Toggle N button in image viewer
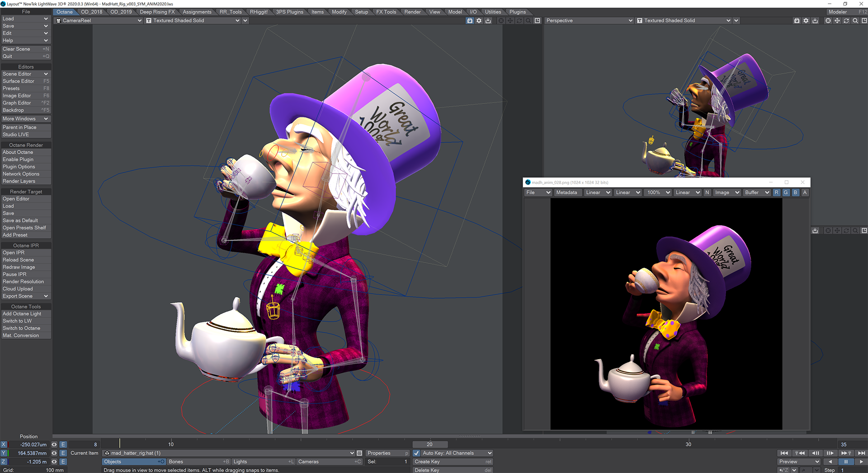The height and width of the screenshot is (473, 868). coord(707,192)
